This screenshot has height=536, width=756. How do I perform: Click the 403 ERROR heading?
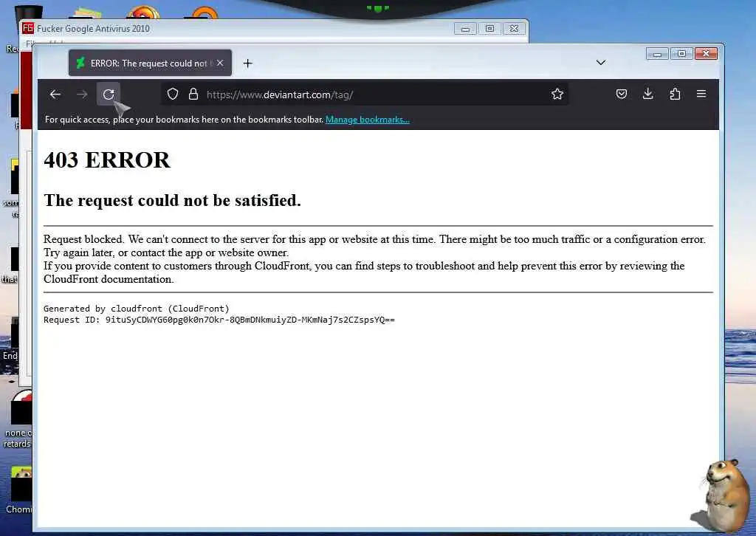point(106,160)
